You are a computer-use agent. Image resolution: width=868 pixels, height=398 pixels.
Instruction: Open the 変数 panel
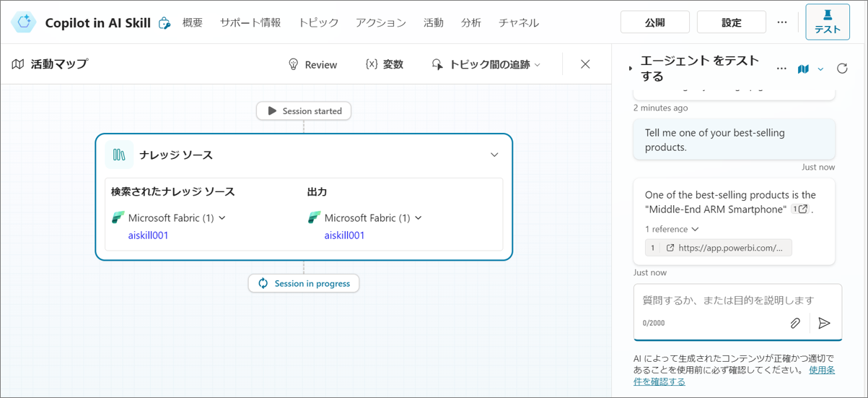pos(384,64)
